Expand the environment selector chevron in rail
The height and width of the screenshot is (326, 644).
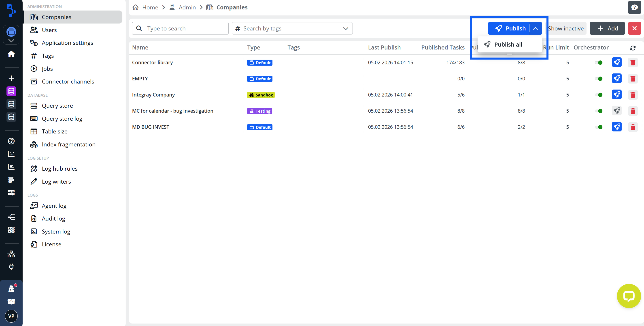(11, 41)
